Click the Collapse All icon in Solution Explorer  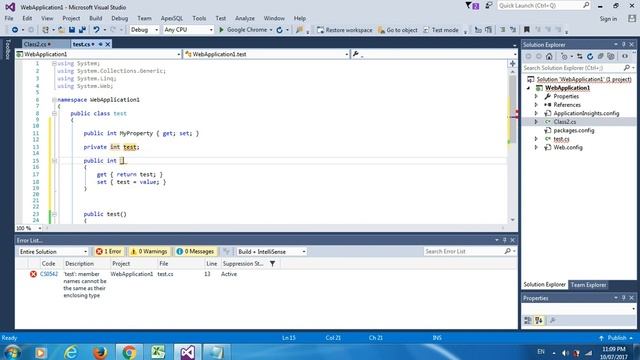pyautogui.click(x=600, y=56)
